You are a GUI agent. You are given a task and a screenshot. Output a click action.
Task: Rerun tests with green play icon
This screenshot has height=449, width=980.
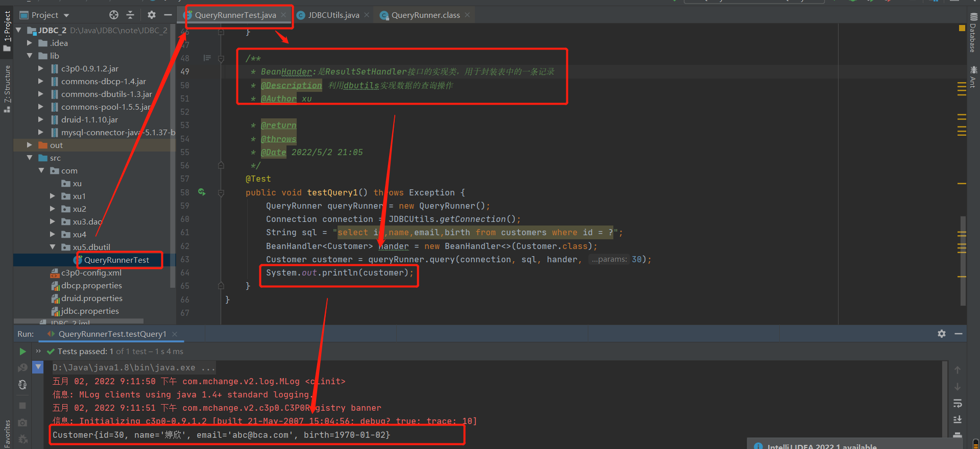pyautogui.click(x=22, y=352)
